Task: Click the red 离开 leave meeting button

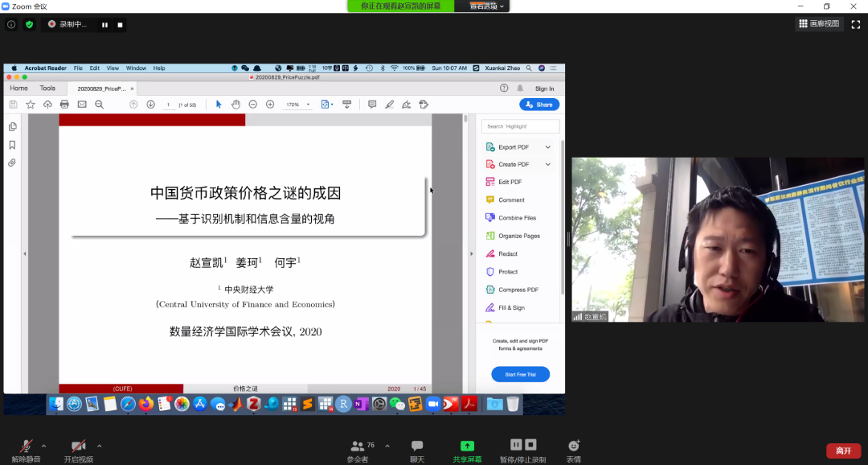Action: 843,451
